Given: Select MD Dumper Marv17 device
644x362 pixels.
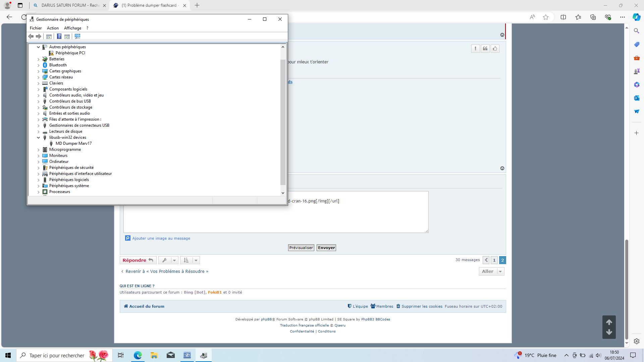Looking at the screenshot, I should (73, 143).
